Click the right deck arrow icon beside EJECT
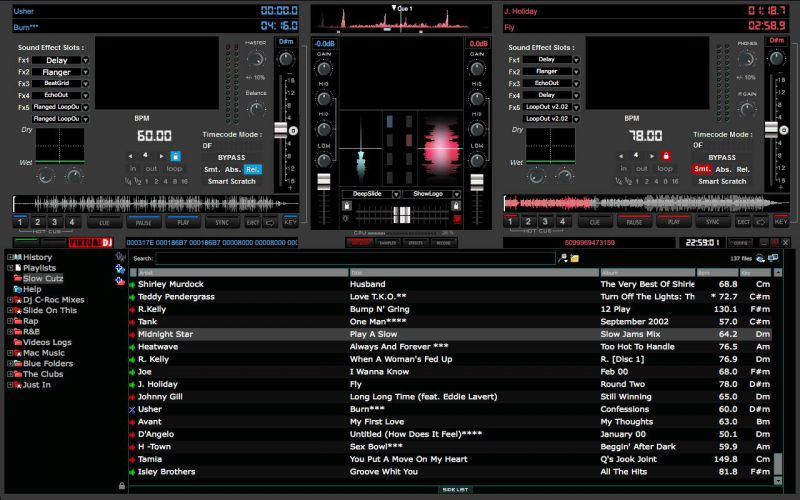This screenshot has width=800, height=500. tap(761, 222)
